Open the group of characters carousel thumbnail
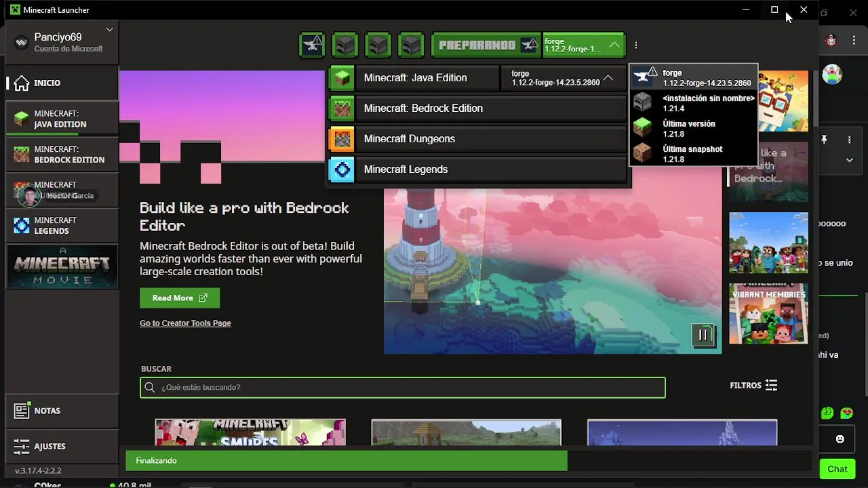Image resolution: width=868 pixels, height=488 pixels. pyautogui.click(x=768, y=243)
